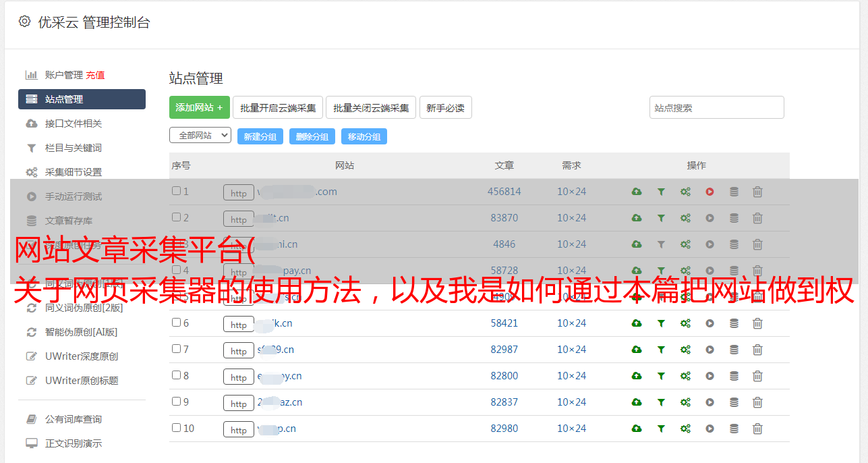Click the trash icon in row 1

(x=757, y=192)
